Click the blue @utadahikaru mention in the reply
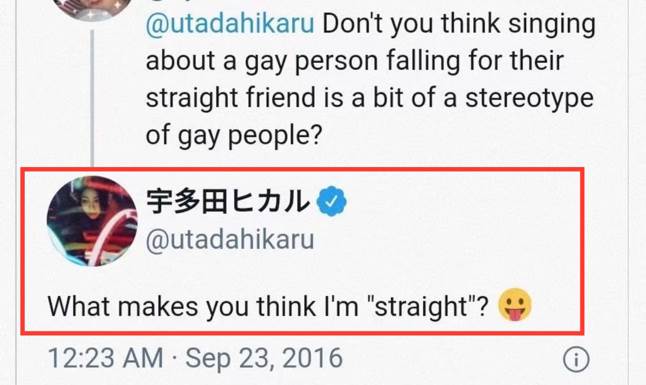 230,23
